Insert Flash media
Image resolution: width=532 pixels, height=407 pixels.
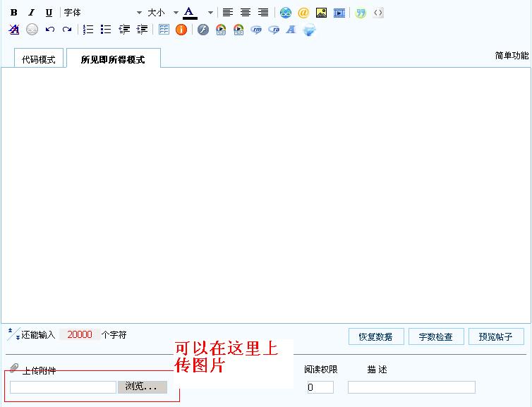(x=203, y=30)
